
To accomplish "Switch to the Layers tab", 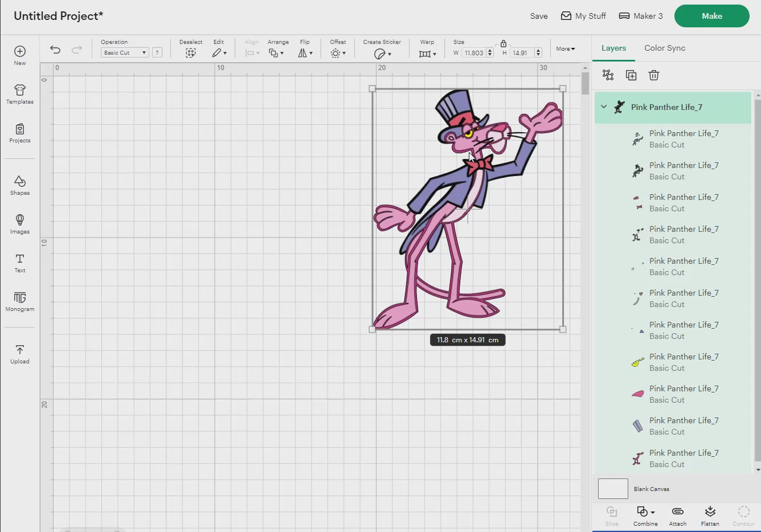I will click(x=613, y=48).
